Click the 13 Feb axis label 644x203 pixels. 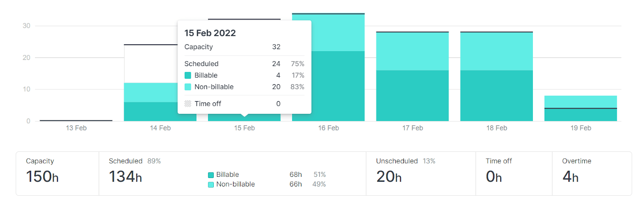point(76,128)
